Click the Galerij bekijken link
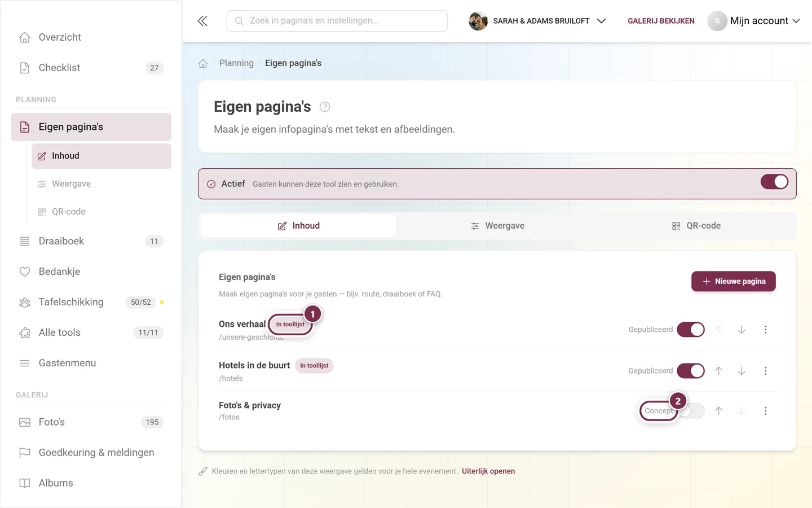The image size is (812, 508). point(661,21)
